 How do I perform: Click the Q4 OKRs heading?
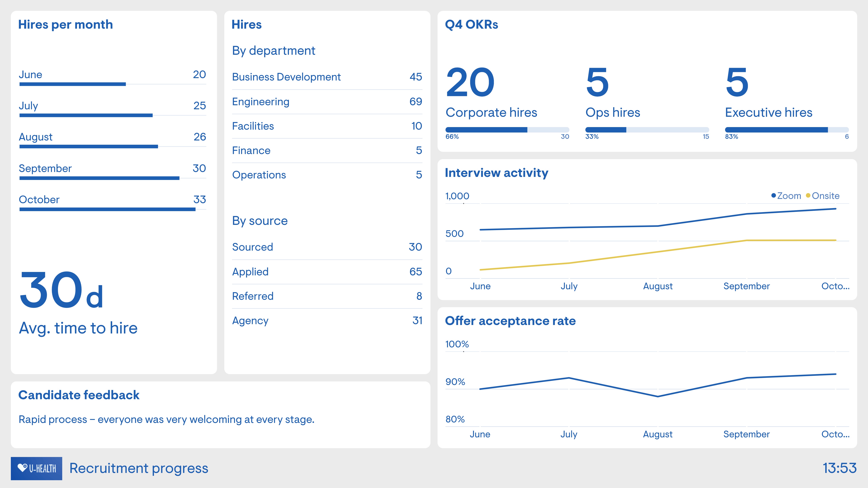pos(471,25)
